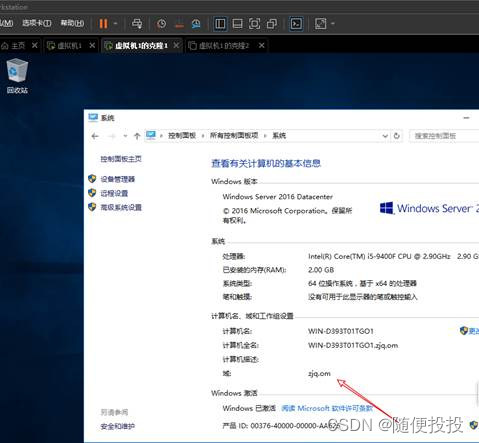
Task: Click the 2.00 GB installed RAM value
Action: point(321,270)
